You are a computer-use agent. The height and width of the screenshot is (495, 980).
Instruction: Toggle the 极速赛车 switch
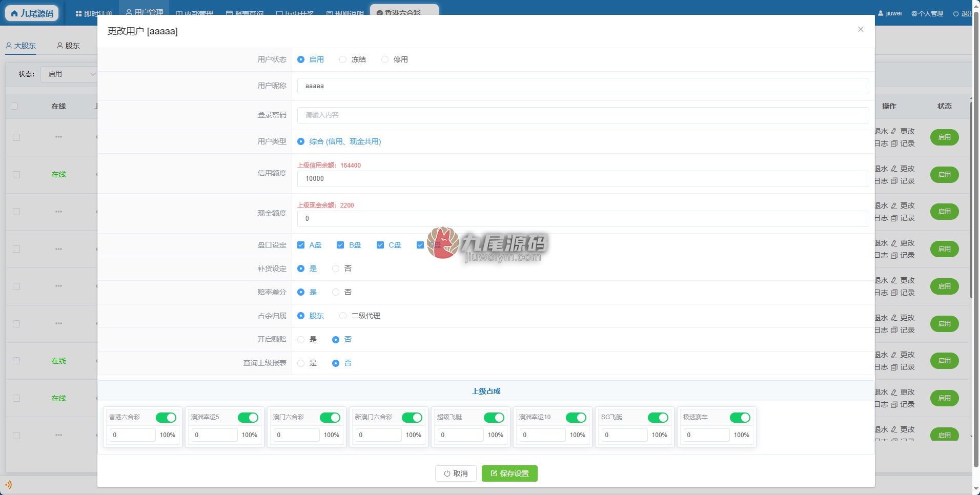740,418
